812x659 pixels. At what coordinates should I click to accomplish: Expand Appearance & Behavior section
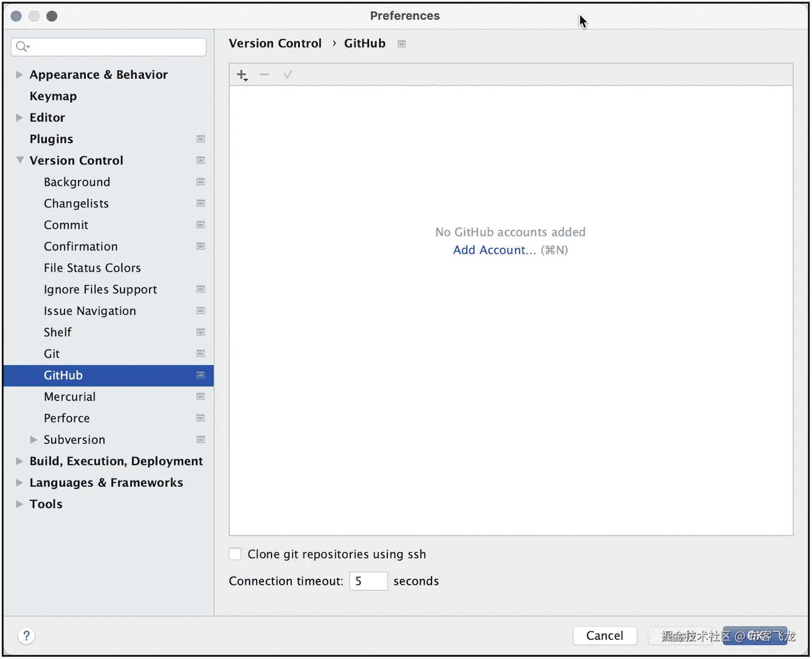pos(19,75)
